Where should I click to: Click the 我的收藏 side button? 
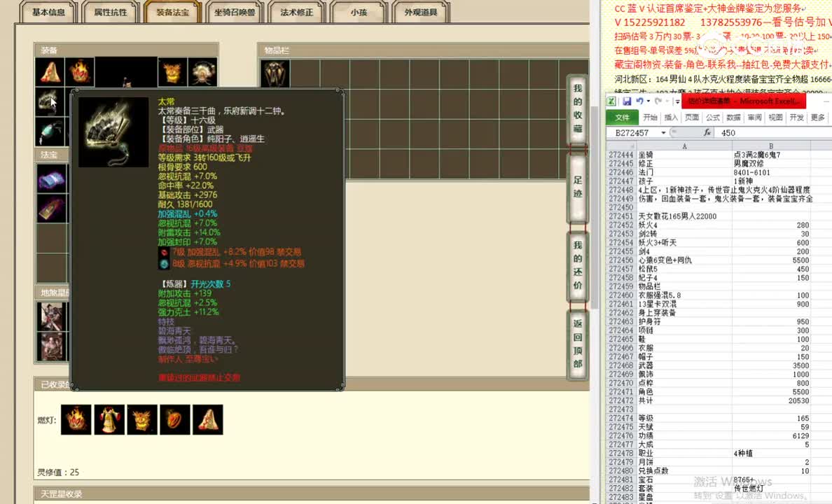[578, 108]
